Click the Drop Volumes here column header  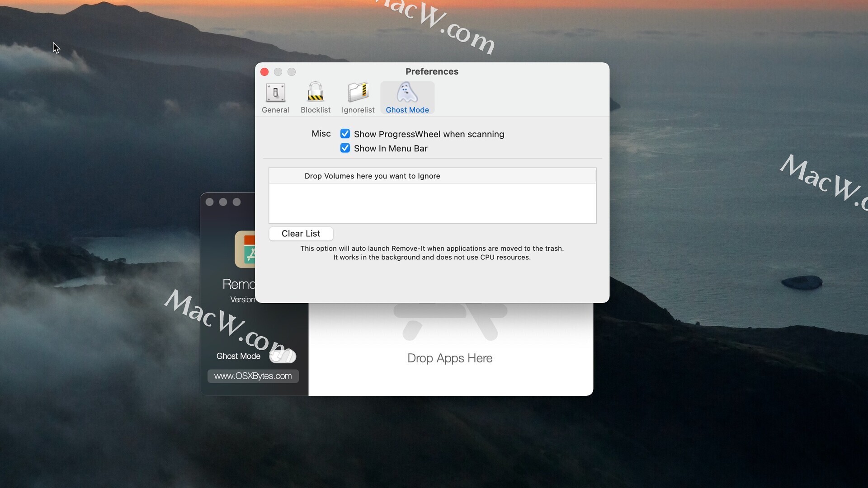coord(433,176)
